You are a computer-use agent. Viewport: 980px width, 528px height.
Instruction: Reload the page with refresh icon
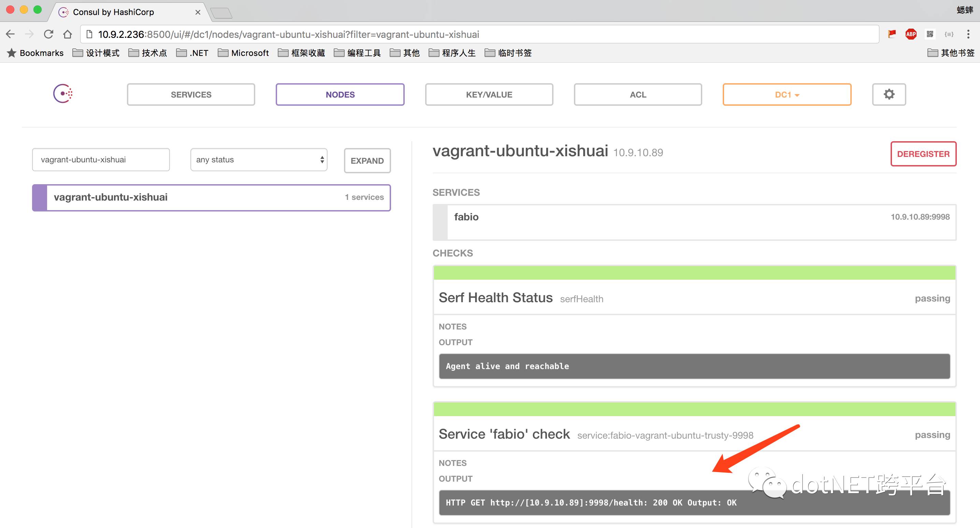click(x=48, y=34)
